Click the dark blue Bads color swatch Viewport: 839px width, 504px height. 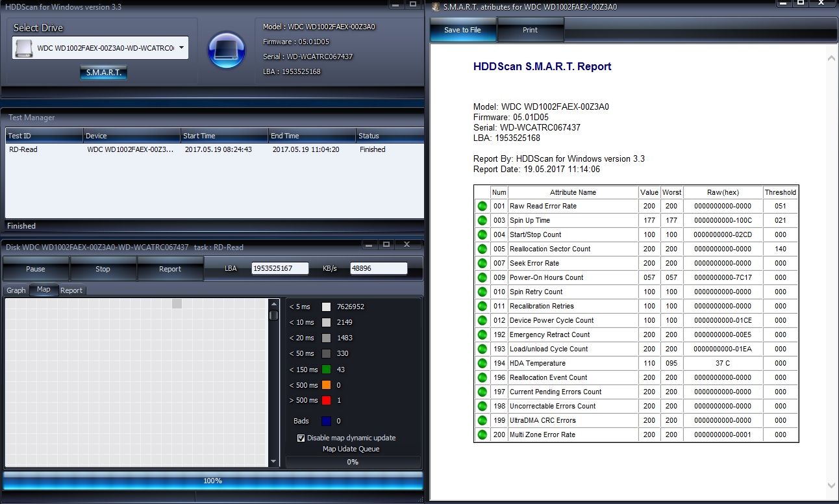coord(326,421)
